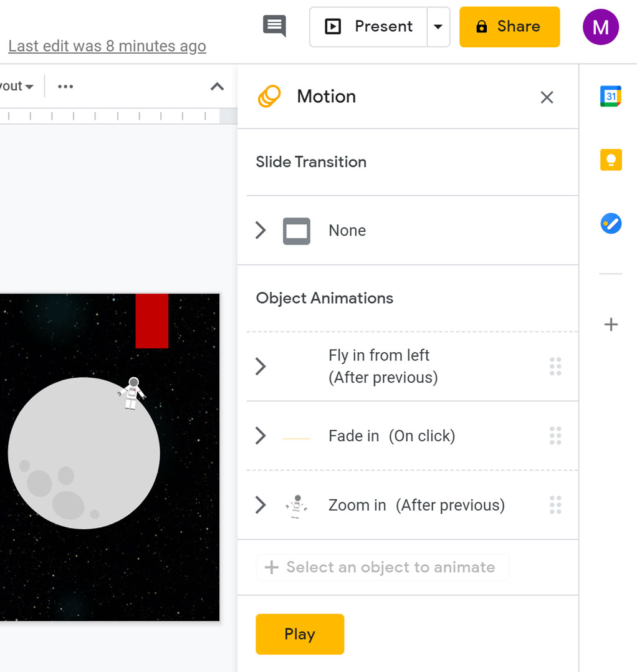The image size is (637, 672).
Task: Open Google Keep side panel
Action: coord(611,160)
